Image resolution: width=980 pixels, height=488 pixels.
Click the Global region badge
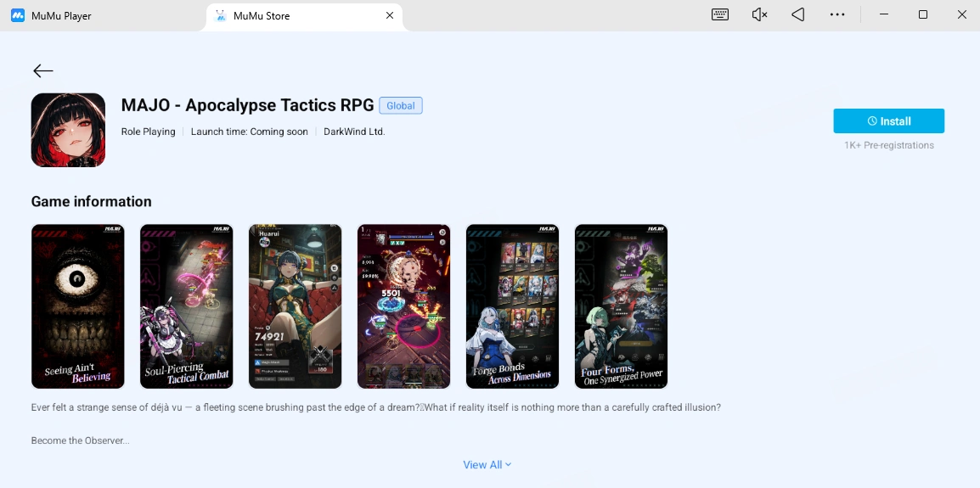[x=401, y=105]
